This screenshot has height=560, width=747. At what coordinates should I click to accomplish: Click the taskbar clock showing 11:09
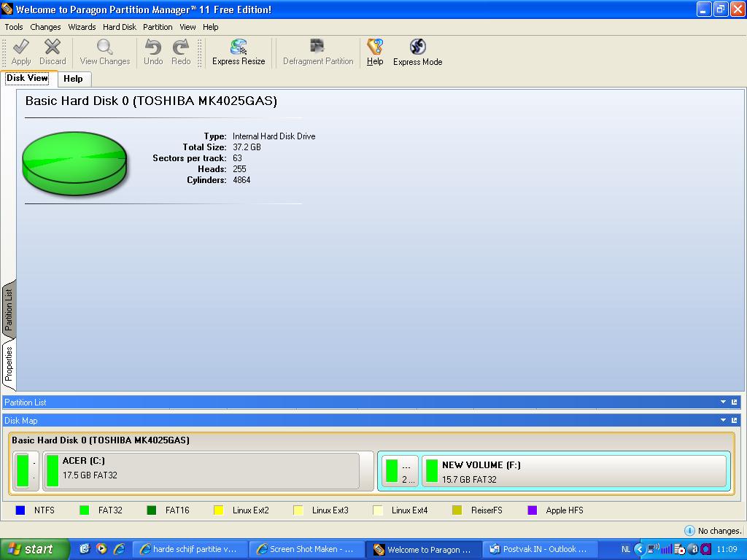[727, 550]
